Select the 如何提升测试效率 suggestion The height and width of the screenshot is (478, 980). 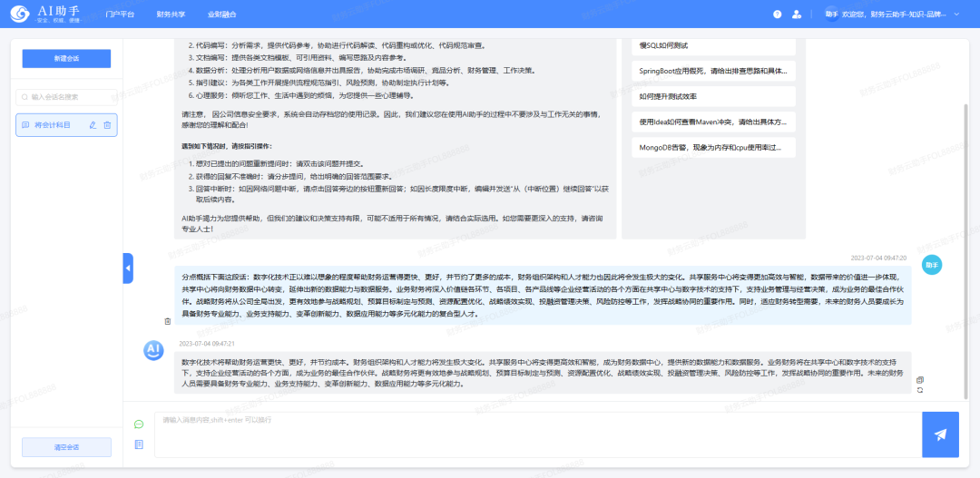[x=713, y=97]
